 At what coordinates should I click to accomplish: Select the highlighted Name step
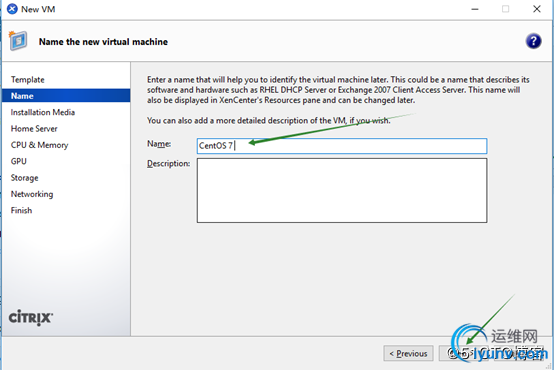[x=66, y=96]
